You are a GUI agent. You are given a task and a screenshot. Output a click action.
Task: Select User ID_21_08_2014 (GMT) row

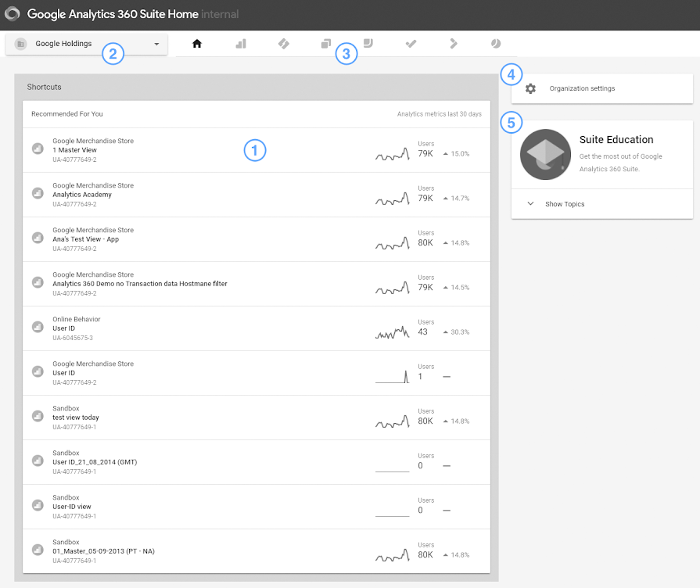pos(257,462)
